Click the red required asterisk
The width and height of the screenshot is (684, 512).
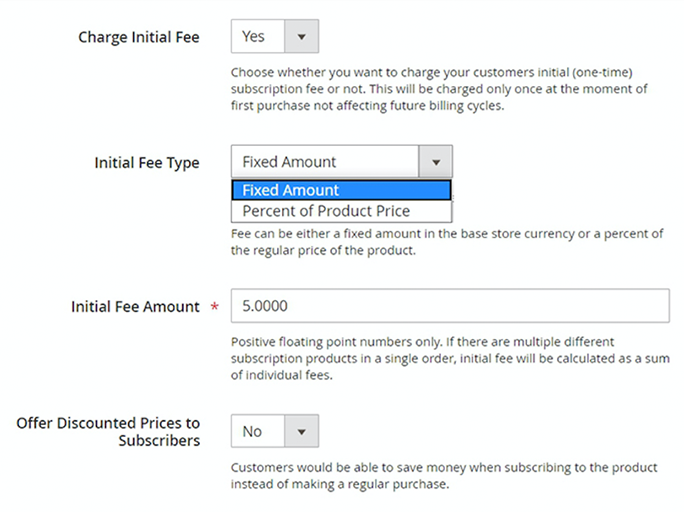(x=215, y=307)
